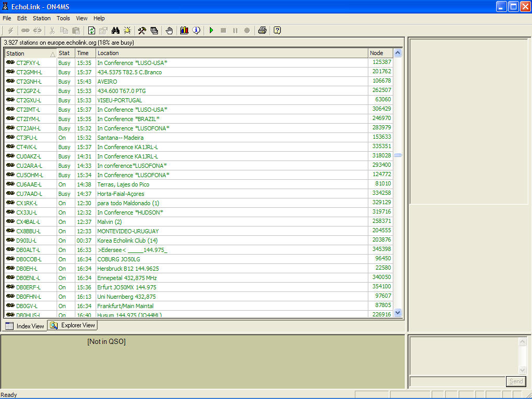This screenshot has width=532, height=399.
Task: Select station CX8BBU-L
Action: (x=28, y=231)
